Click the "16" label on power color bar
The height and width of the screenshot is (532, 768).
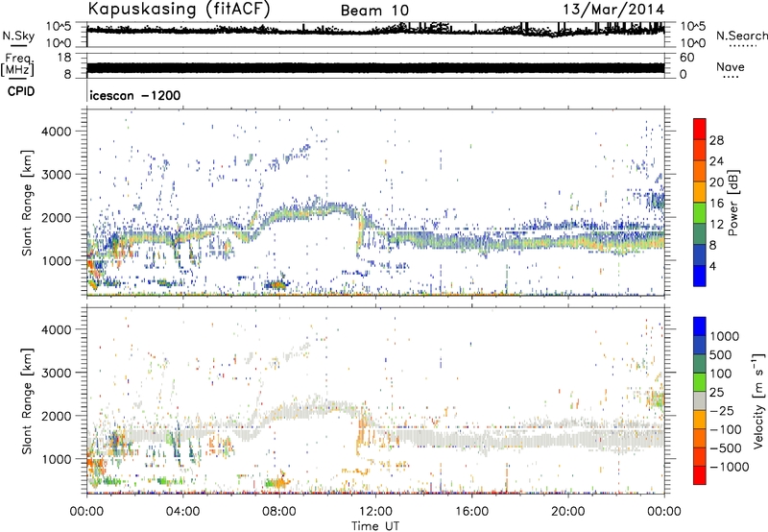[716, 204]
